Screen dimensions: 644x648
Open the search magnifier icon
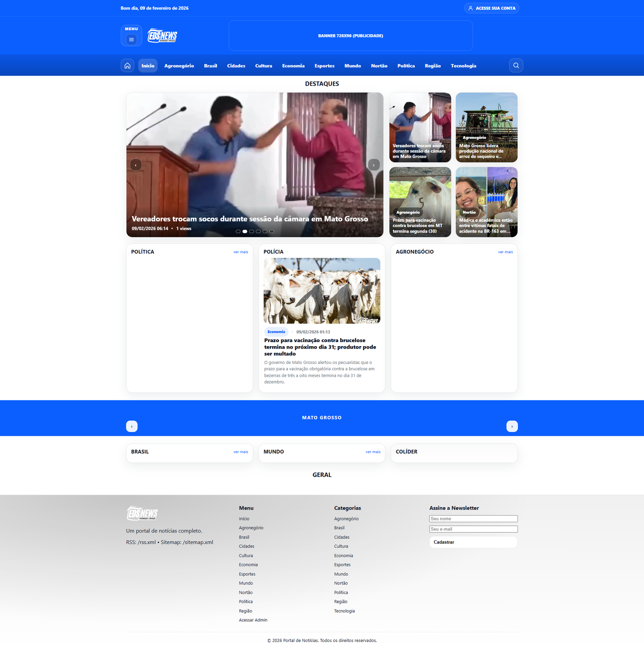click(x=516, y=66)
